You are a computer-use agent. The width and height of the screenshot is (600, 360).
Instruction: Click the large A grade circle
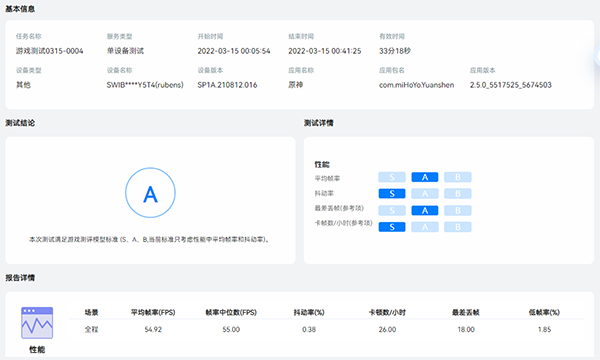tap(150, 192)
